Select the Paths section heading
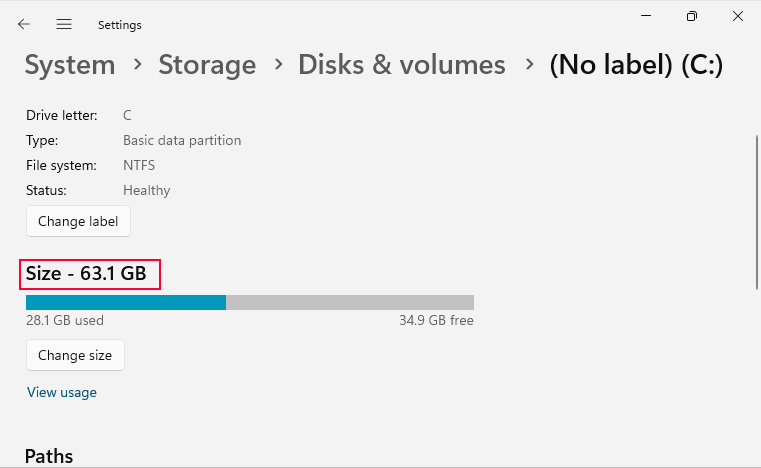Viewport: 761px width, 468px height. [x=49, y=456]
